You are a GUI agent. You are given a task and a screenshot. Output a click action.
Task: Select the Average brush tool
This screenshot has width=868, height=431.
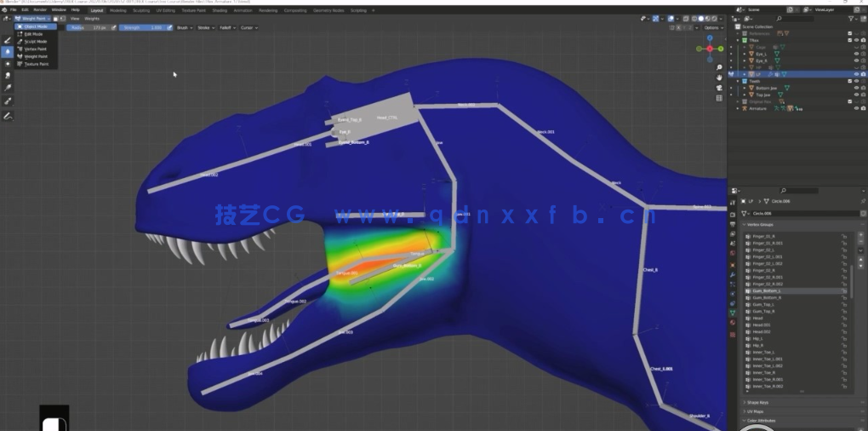(7, 64)
